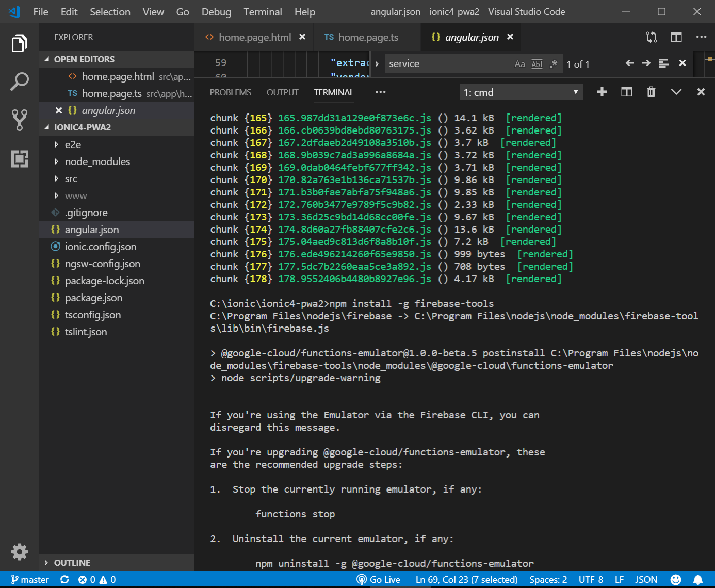Open ngsw-config.json in explorer
This screenshot has height=588, width=715.
117,264
